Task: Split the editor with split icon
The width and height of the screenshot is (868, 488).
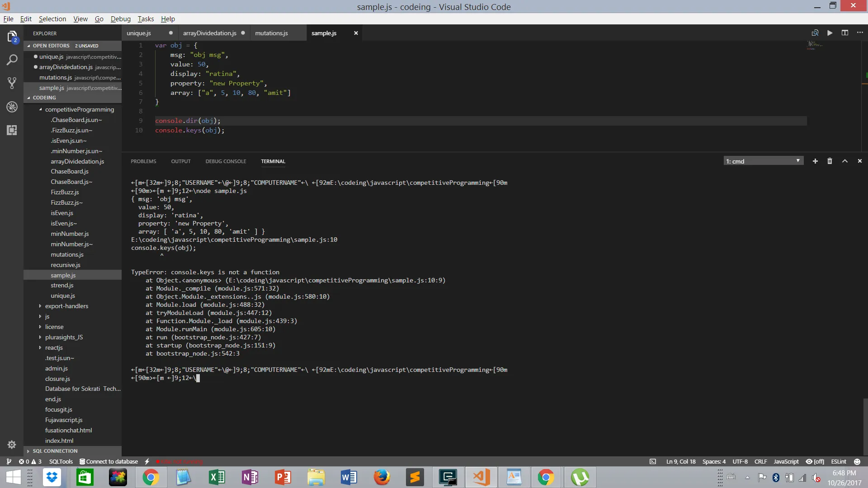Action: point(844,33)
